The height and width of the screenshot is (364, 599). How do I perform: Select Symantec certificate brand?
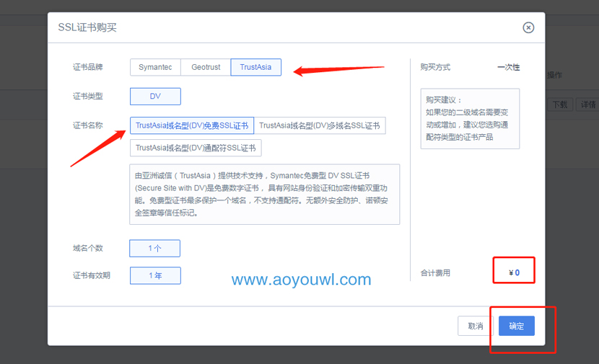pyautogui.click(x=155, y=67)
